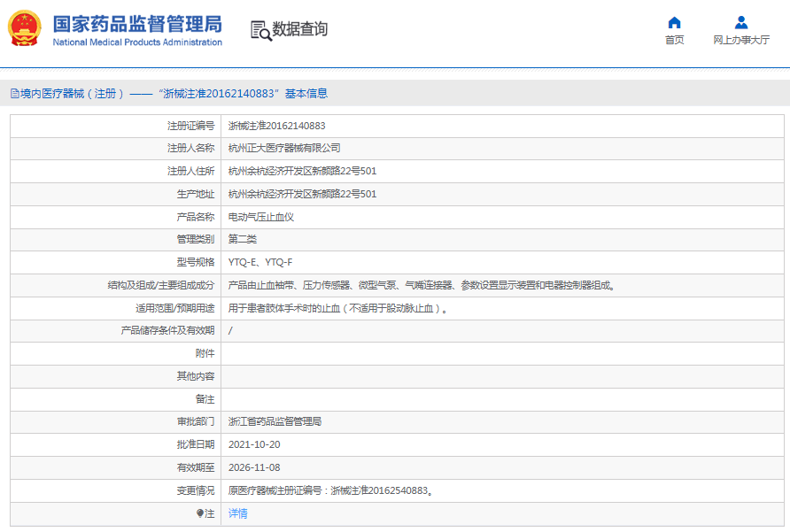Select the model value YTQ-E、YTQ-F
Screen dimensions: 790x532
click(x=260, y=263)
